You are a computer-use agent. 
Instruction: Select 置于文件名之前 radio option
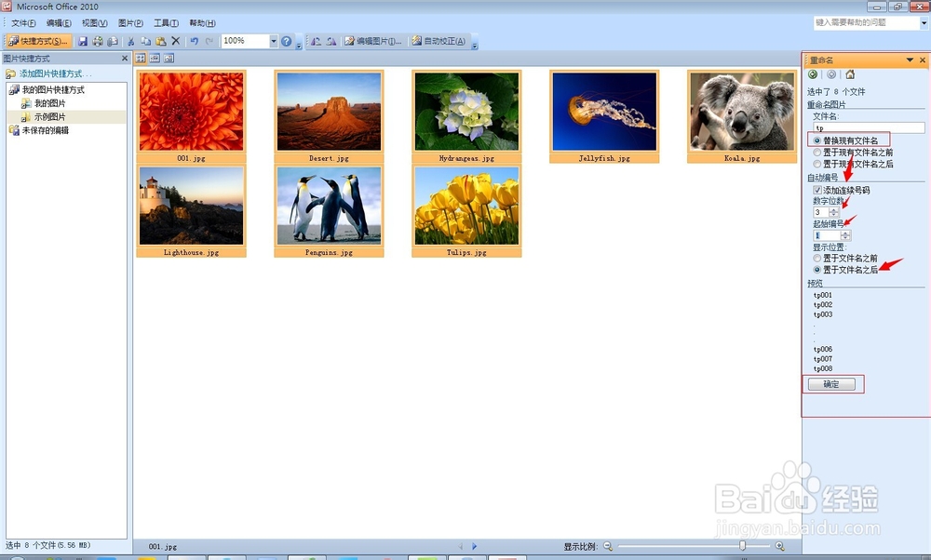(x=817, y=258)
